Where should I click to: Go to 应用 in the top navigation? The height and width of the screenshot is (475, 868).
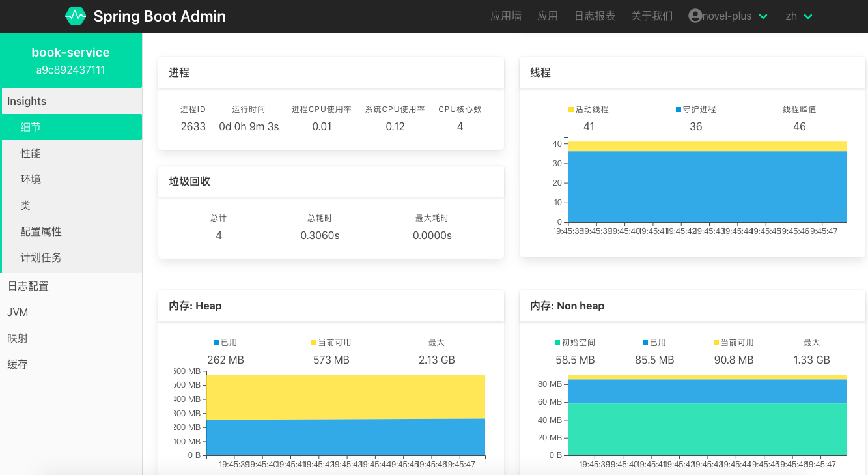[x=548, y=16]
